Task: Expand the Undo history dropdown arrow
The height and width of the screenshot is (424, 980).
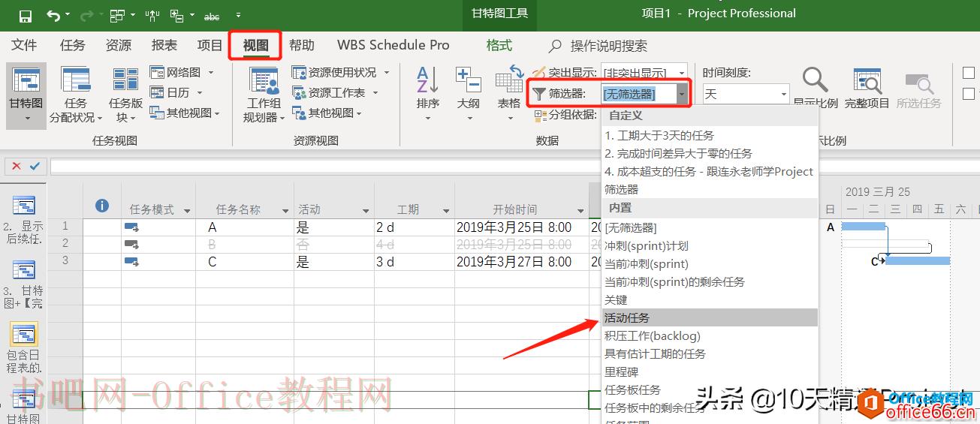Action: point(68,15)
